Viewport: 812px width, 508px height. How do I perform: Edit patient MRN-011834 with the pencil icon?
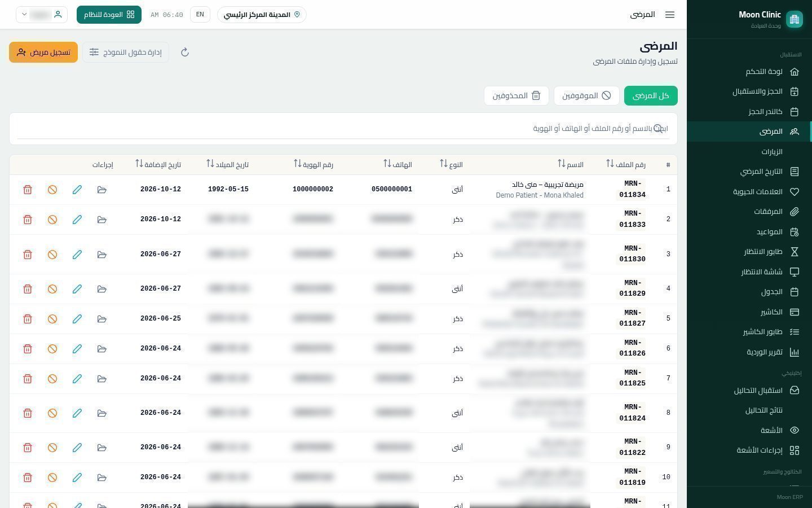click(x=77, y=190)
